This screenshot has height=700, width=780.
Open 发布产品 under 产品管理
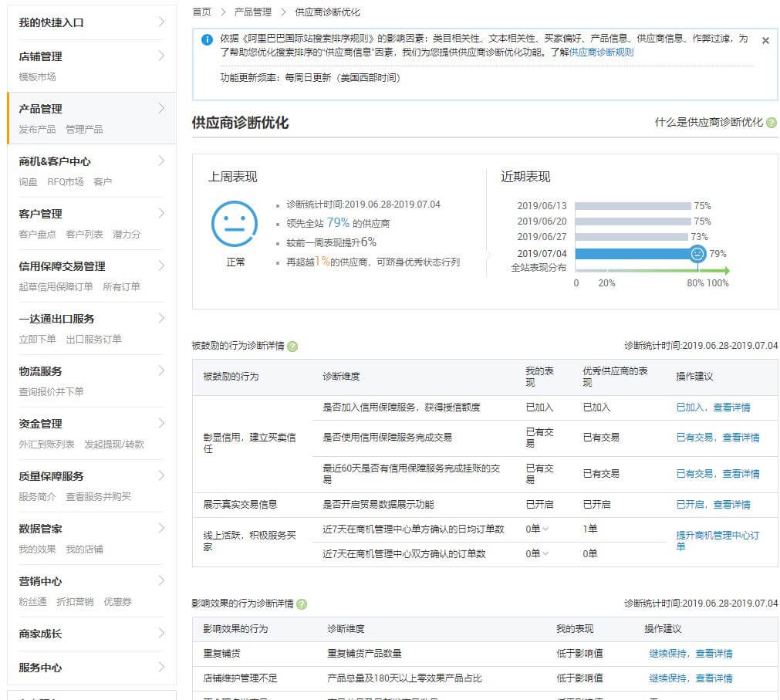(37, 129)
